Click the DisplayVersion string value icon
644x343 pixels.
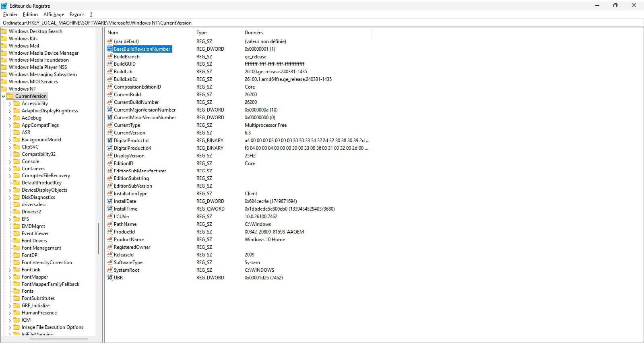point(109,155)
